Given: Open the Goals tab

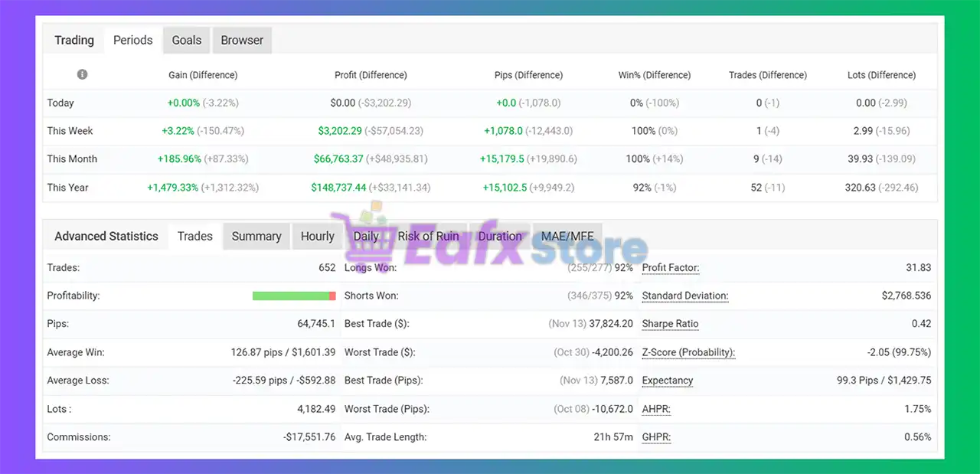Looking at the screenshot, I should point(186,41).
